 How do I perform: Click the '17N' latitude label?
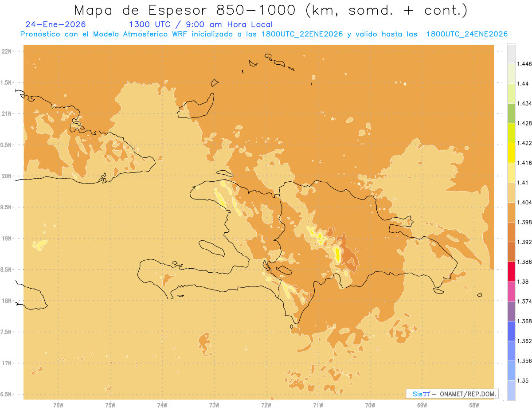(8, 363)
